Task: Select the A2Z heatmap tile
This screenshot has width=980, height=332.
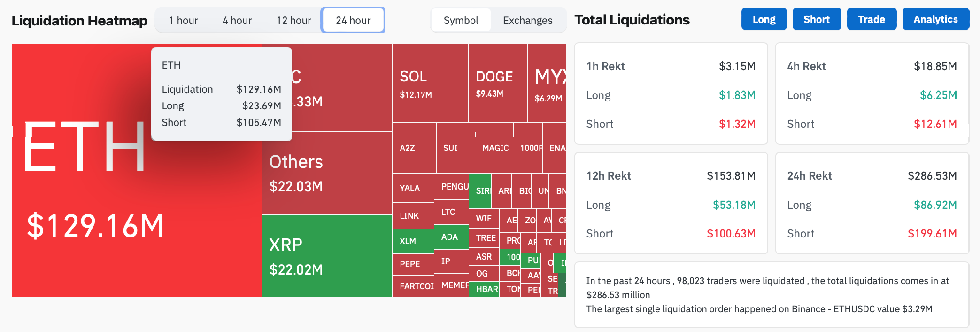Action: point(414,148)
